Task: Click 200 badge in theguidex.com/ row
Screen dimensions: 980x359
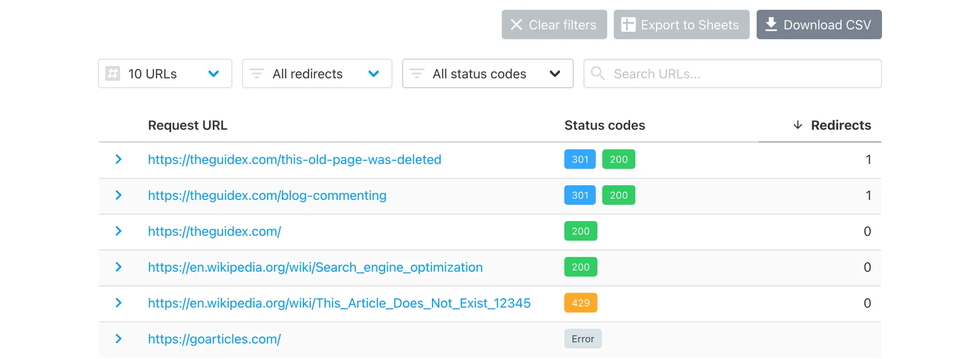Action: [581, 231]
